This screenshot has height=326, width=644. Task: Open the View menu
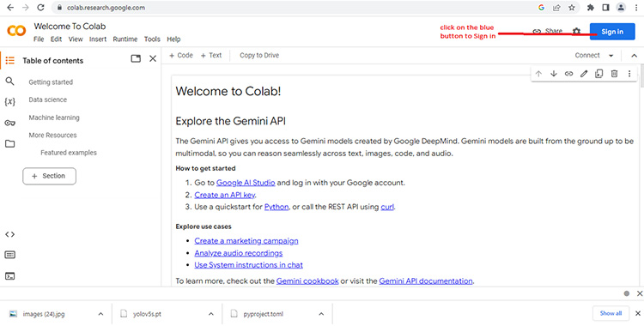click(76, 39)
